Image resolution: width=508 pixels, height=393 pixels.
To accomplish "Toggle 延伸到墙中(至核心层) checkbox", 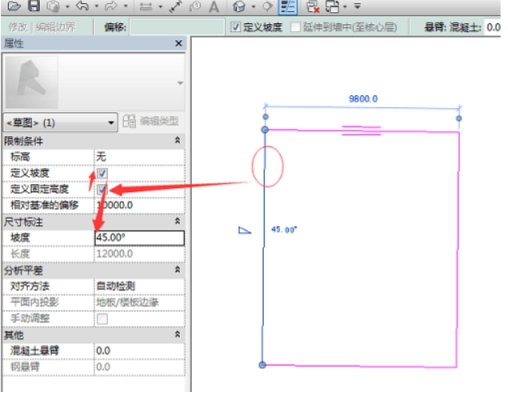I will coord(295,27).
